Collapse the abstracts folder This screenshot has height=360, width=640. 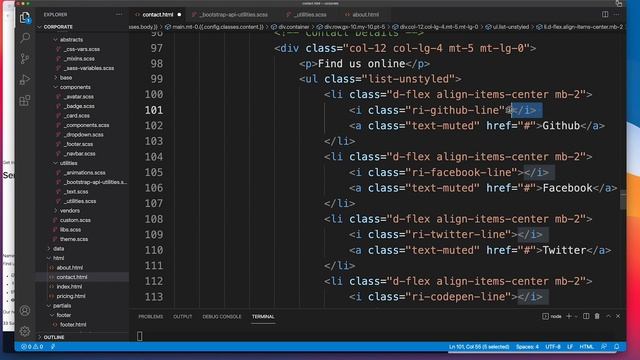pos(71,40)
